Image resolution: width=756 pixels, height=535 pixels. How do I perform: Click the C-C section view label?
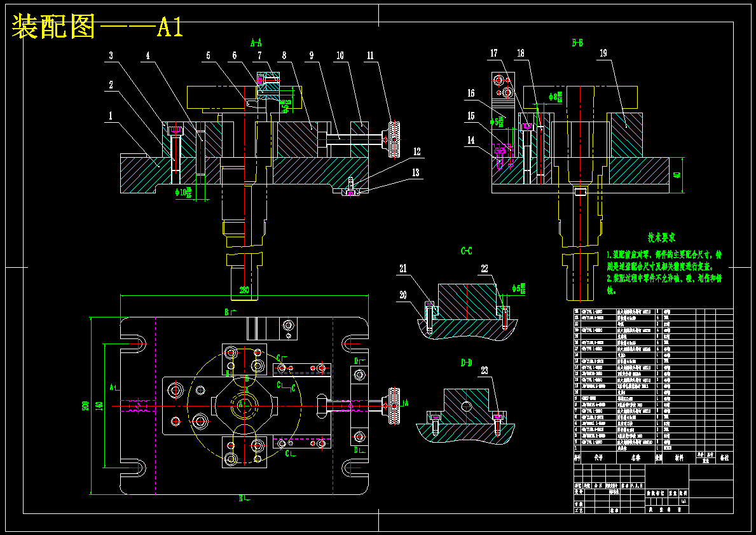(x=466, y=251)
